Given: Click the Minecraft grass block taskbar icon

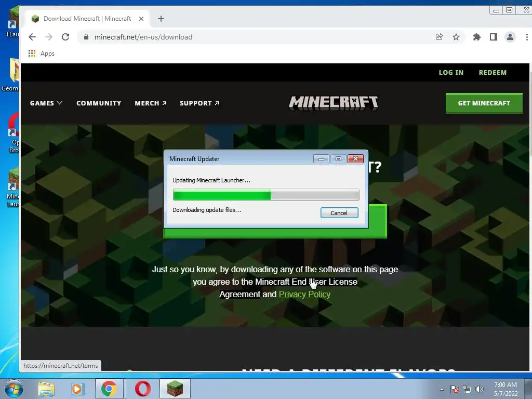Looking at the screenshot, I should (175, 389).
